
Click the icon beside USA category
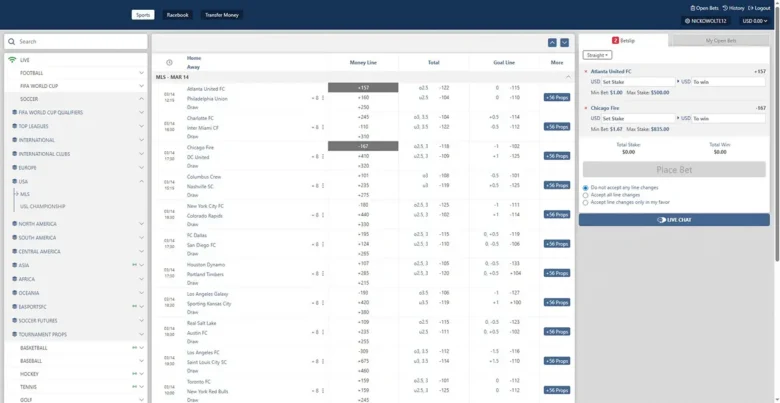coord(14,182)
